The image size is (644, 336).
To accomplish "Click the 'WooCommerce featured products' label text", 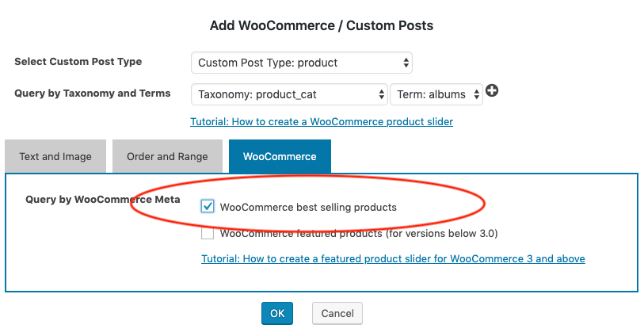I will pos(358,233).
